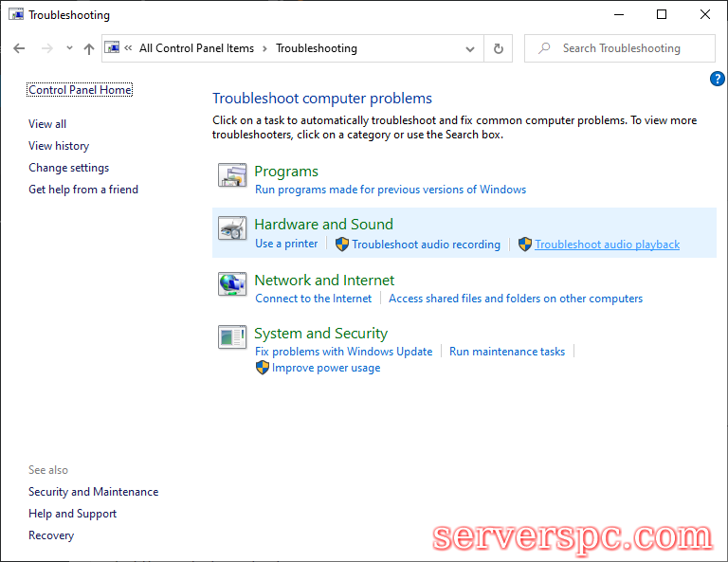Click Improve power usage link
The height and width of the screenshot is (562, 728).
[x=326, y=368]
